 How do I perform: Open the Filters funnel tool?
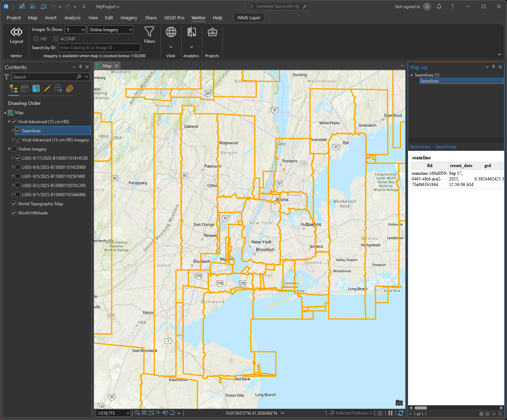coord(149,32)
